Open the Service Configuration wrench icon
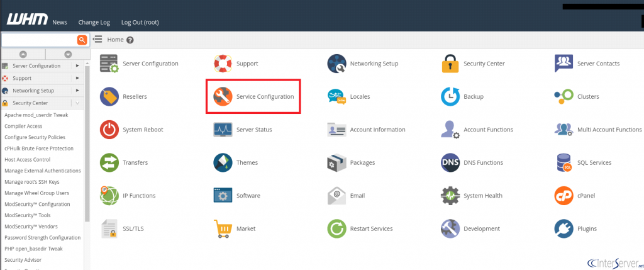The width and height of the screenshot is (644, 270). (x=223, y=97)
